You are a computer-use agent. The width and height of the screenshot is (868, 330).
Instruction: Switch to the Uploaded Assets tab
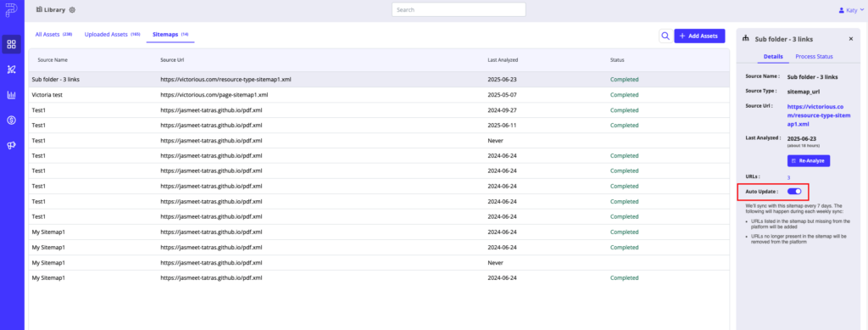pyautogui.click(x=112, y=34)
